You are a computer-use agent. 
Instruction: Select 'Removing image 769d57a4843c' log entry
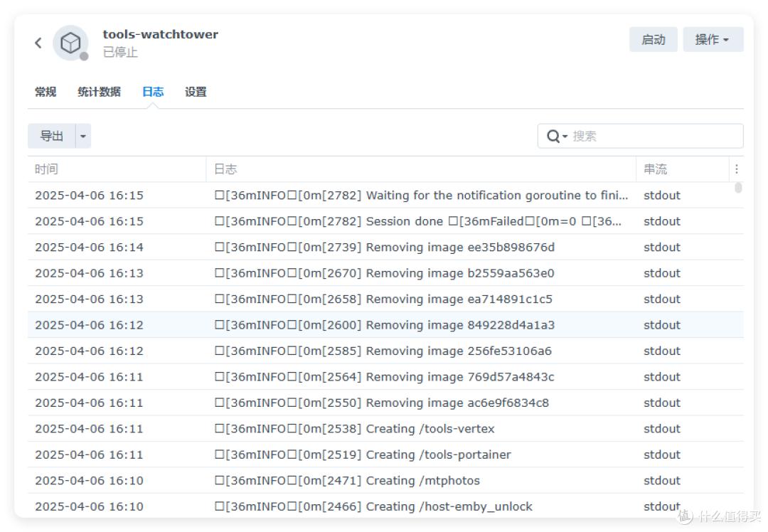click(x=385, y=377)
